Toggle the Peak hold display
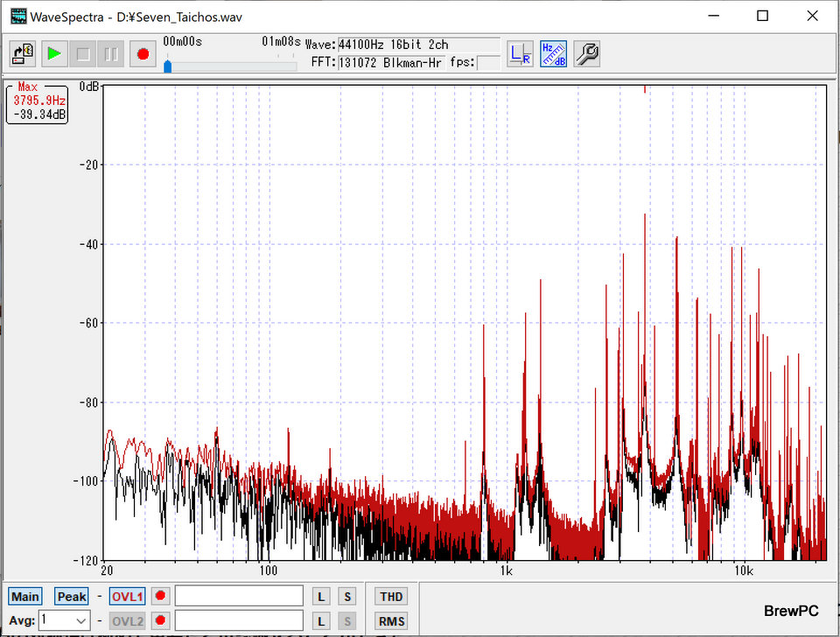 coord(72,597)
